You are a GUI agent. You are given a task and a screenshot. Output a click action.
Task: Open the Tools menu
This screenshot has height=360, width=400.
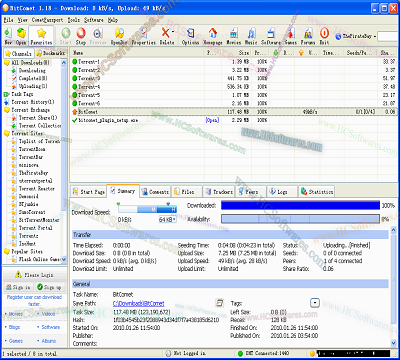pyautogui.click(x=74, y=20)
